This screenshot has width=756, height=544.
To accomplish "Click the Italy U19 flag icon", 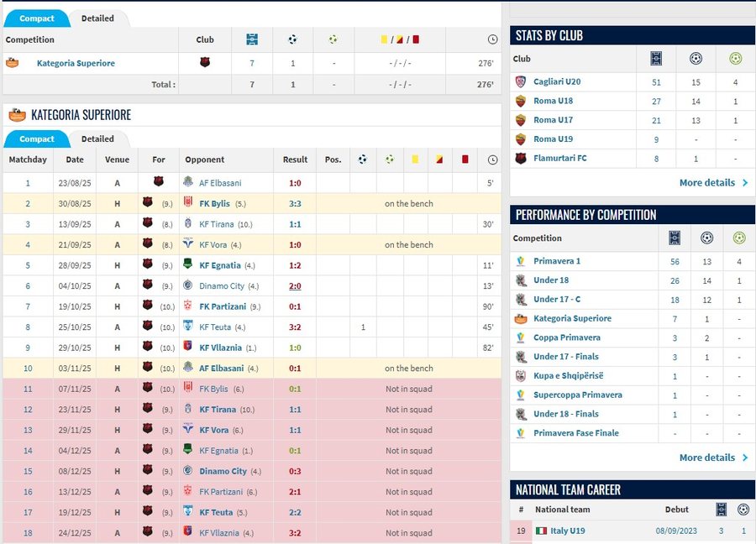I will 541,531.
